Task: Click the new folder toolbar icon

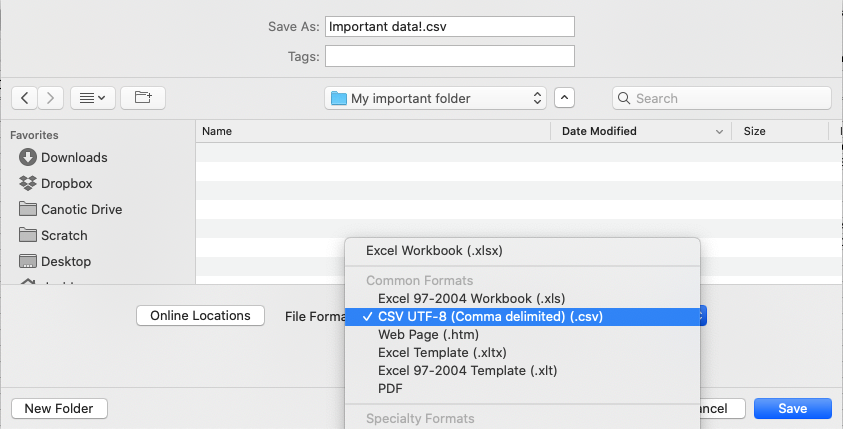Action: coord(143,98)
